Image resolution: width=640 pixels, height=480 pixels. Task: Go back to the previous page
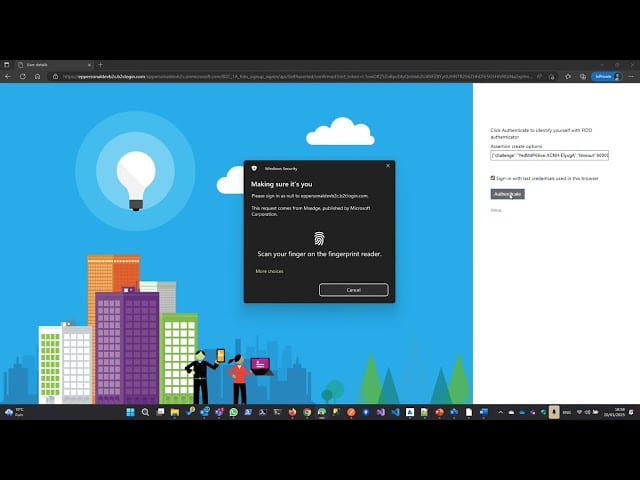[8, 76]
